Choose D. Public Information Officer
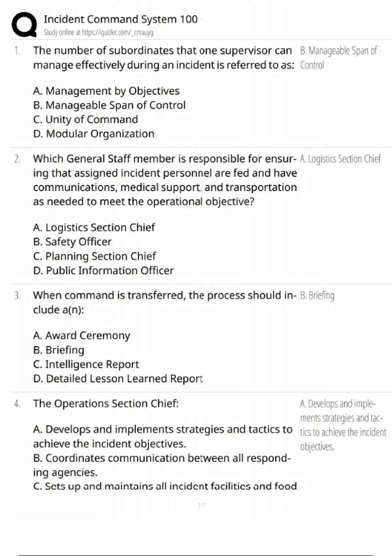The height and width of the screenshot is (556, 392). click(103, 270)
